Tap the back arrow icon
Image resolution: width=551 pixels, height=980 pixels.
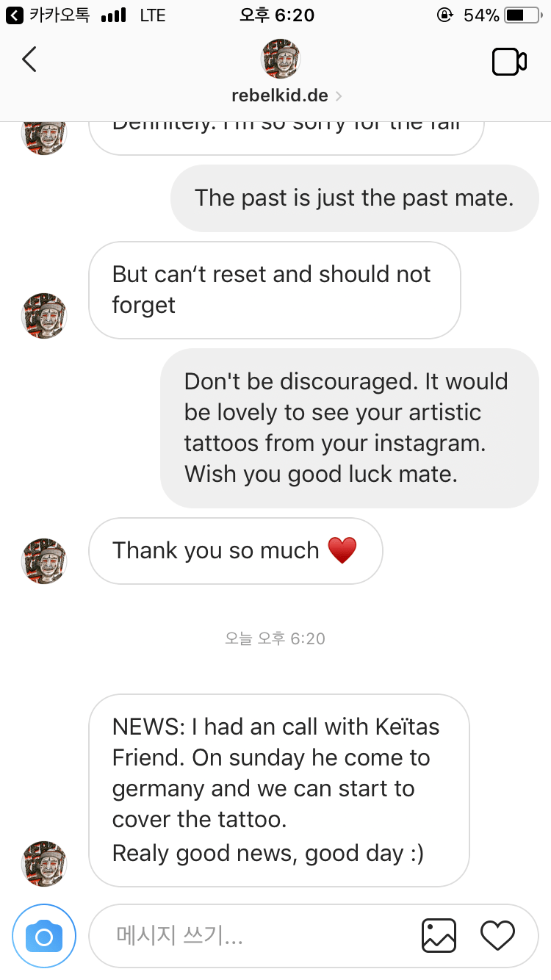(x=29, y=60)
